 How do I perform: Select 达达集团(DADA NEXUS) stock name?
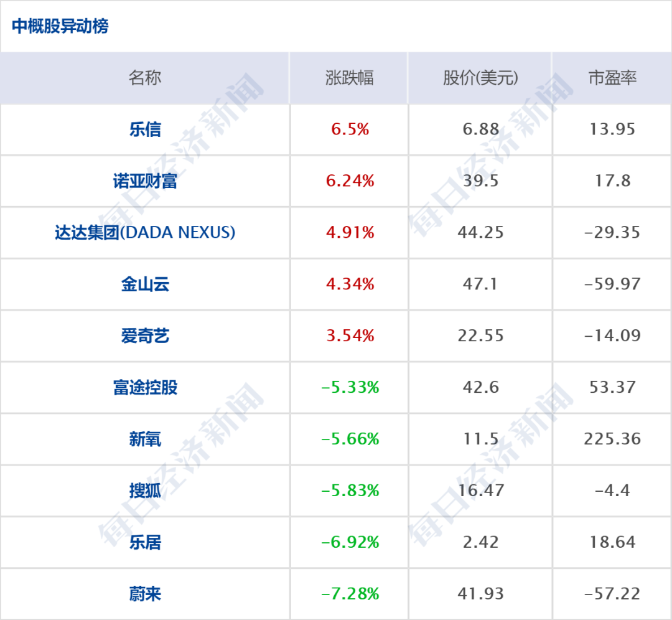(x=145, y=232)
